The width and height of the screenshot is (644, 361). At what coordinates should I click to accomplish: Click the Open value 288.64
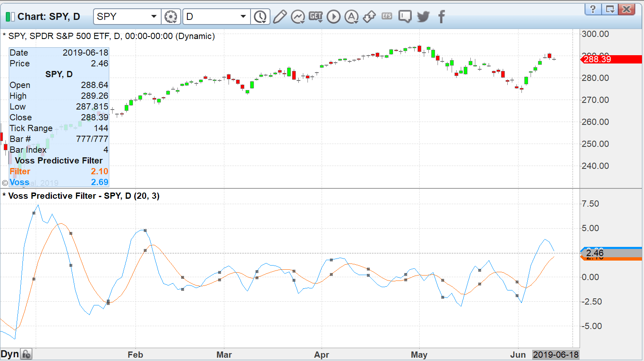click(94, 85)
